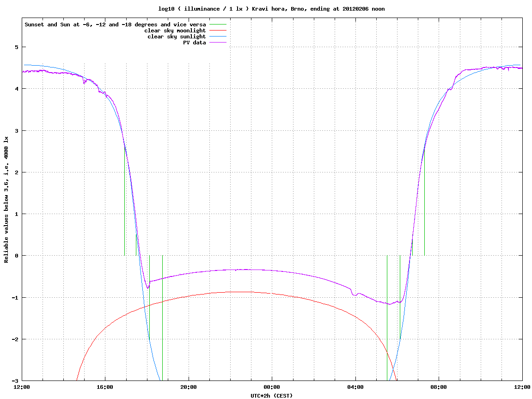Click the y-axis tick label 2
The width and height of the screenshot is (532, 399).
16,172
